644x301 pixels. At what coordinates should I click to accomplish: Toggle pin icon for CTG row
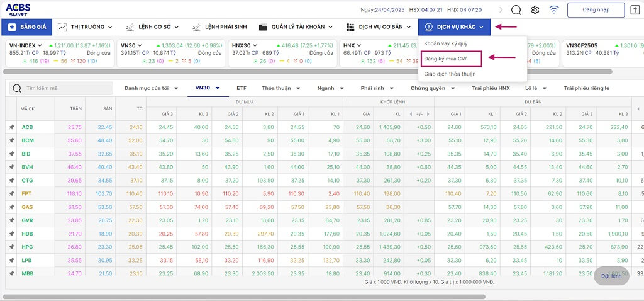tap(11, 181)
